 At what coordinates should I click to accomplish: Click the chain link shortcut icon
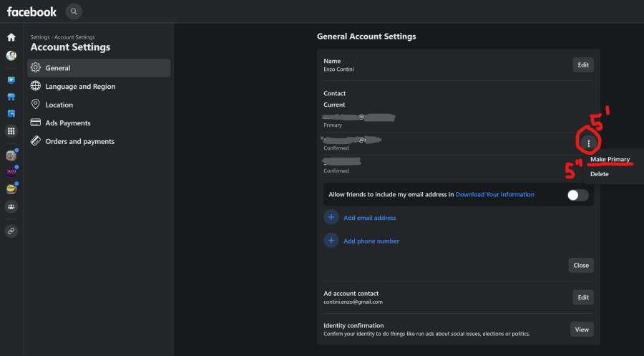click(11, 231)
